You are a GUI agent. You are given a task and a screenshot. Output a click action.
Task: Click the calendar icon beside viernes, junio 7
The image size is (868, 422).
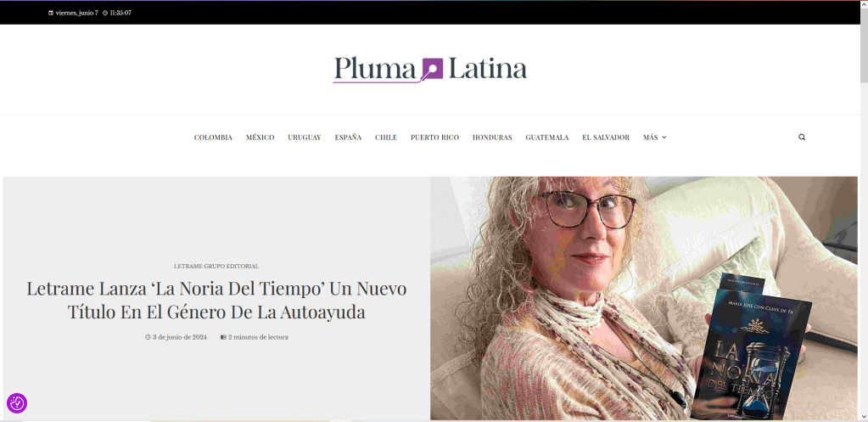[x=51, y=13]
